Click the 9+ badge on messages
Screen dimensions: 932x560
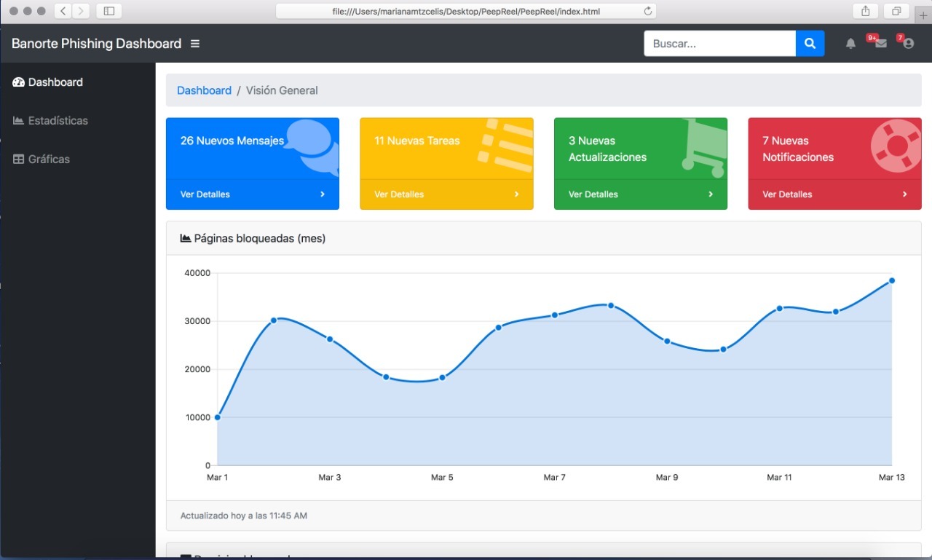[872, 37]
